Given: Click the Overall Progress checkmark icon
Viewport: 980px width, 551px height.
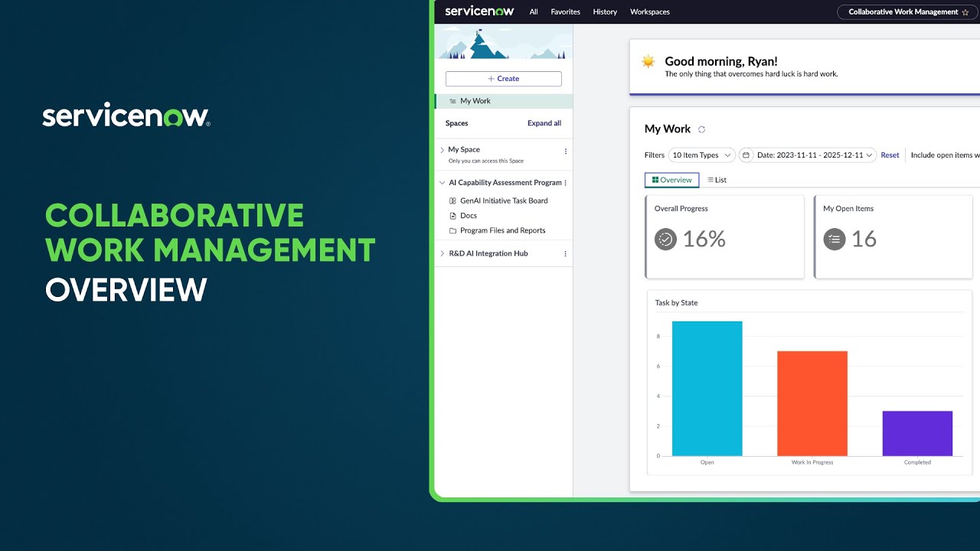Looking at the screenshot, I should [665, 239].
